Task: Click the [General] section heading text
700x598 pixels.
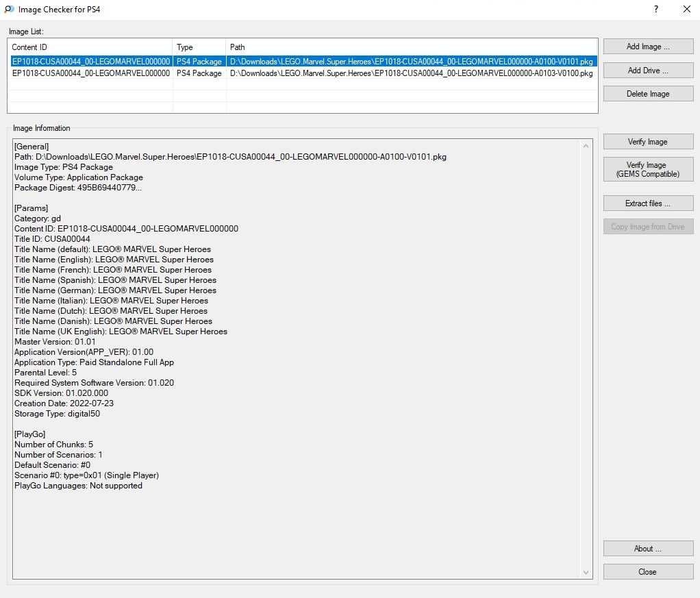Action: tap(32, 147)
